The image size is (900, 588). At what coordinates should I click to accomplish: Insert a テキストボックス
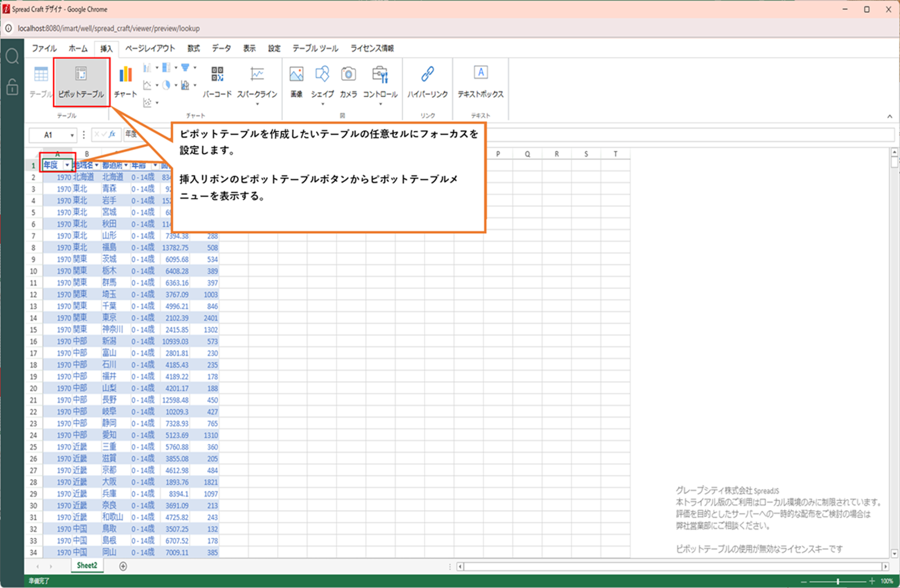(480, 81)
